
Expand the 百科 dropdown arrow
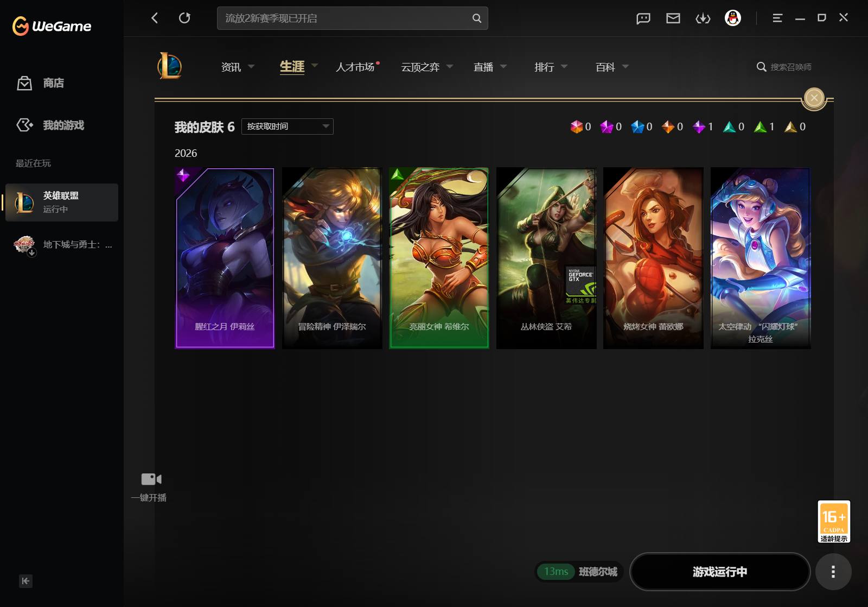(x=626, y=67)
